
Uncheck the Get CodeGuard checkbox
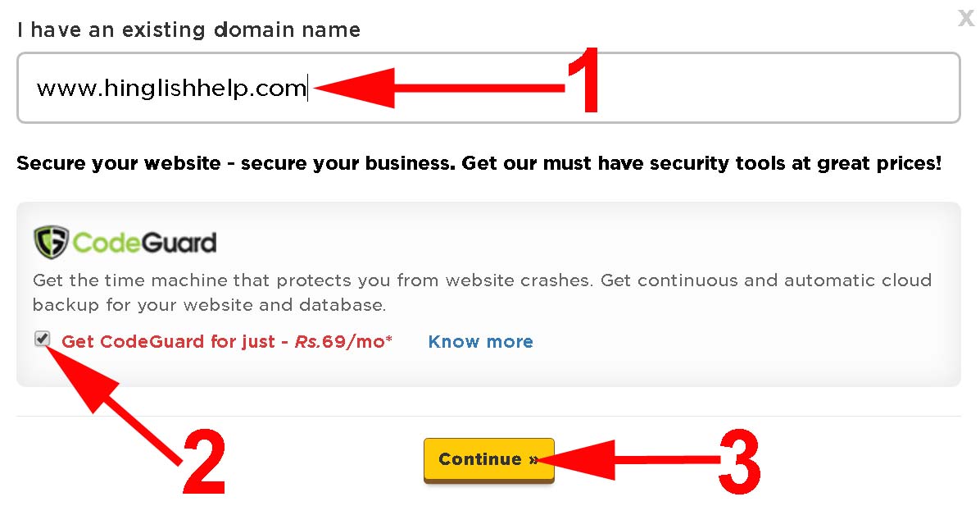(43, 339)
